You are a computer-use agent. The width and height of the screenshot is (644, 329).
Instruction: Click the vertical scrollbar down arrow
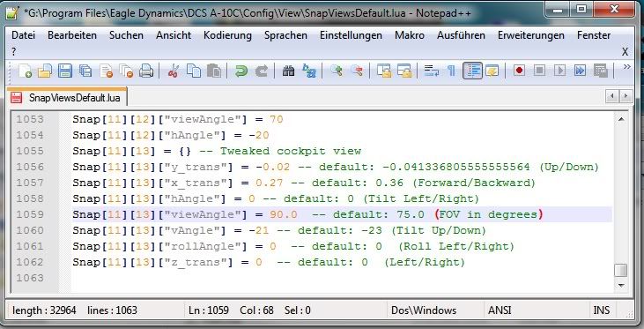click(621, 285)
